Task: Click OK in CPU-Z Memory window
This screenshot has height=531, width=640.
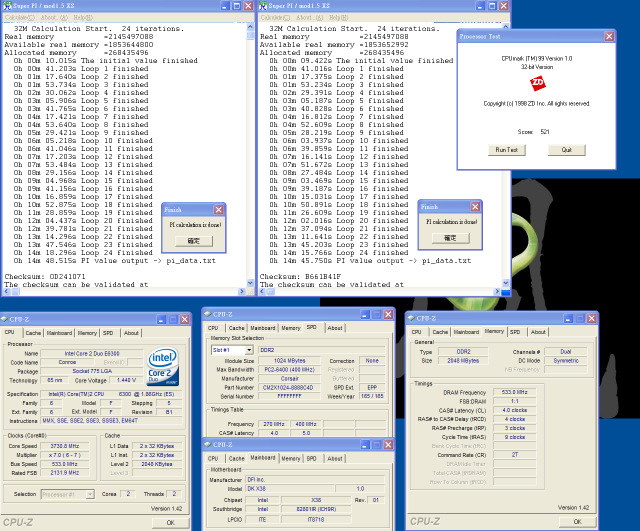Action: pyautogui.click(x=578, y=522)
